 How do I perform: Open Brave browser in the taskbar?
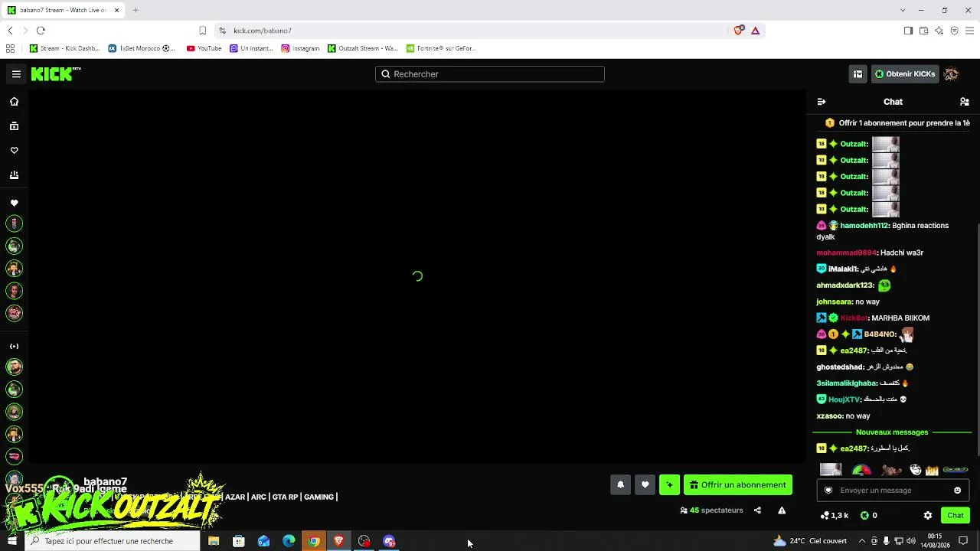(338, 541)
